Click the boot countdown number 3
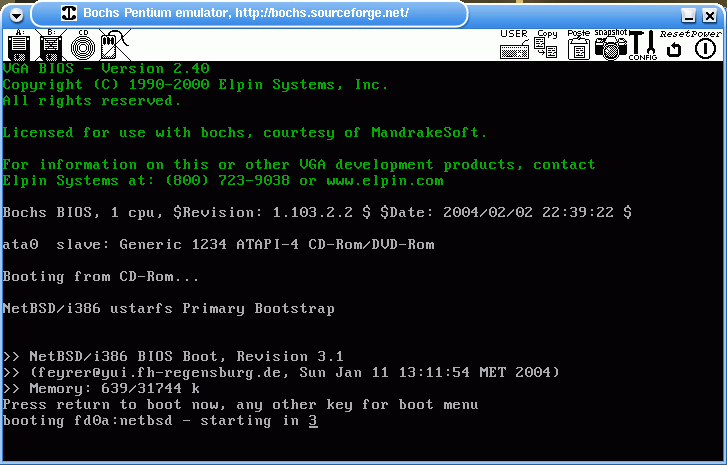This screenshot has width=727, height=465. 313,421
